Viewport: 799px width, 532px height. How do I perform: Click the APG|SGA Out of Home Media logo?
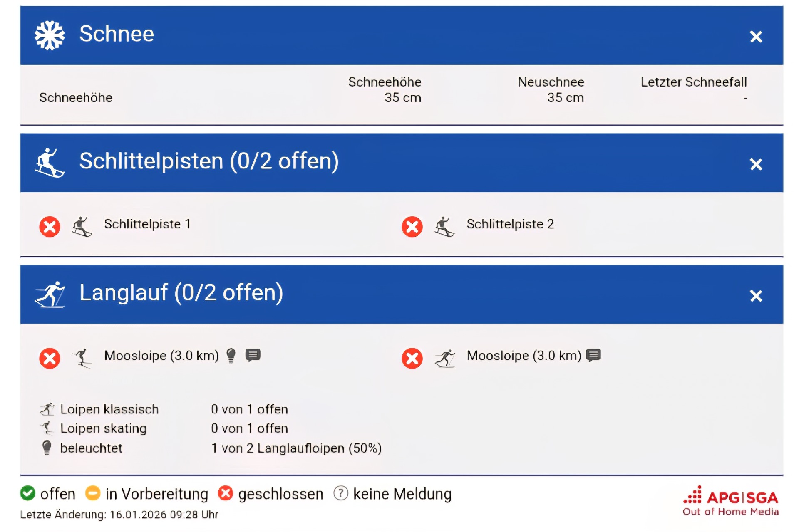click(x=731, y=501)
